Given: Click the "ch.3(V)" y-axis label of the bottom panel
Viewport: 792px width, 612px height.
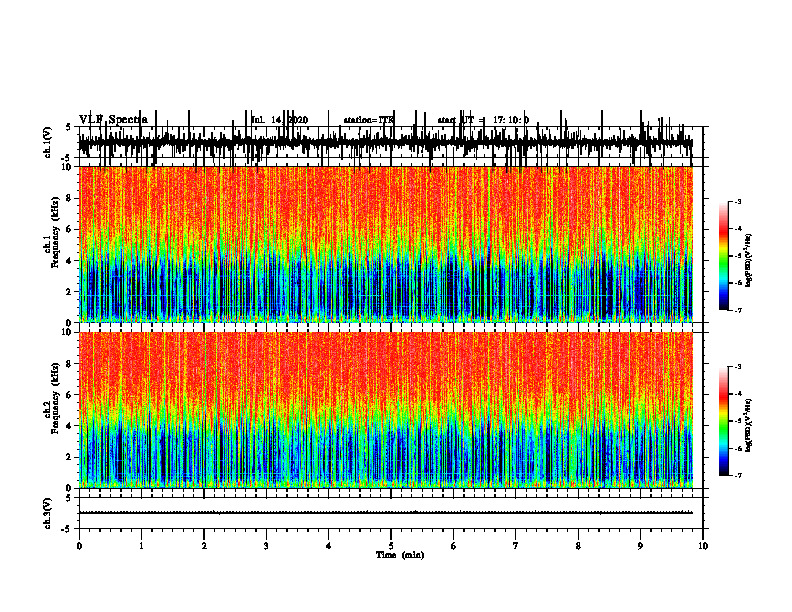Looking at the screenshot, I should 48,513.
